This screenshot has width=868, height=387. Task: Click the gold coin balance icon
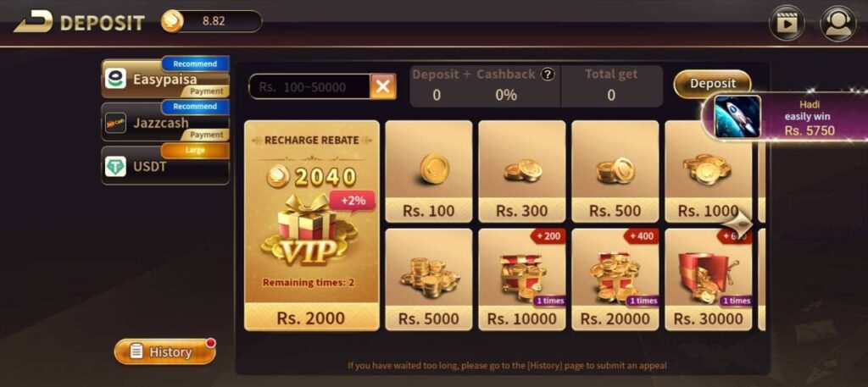tap(171, 21)
